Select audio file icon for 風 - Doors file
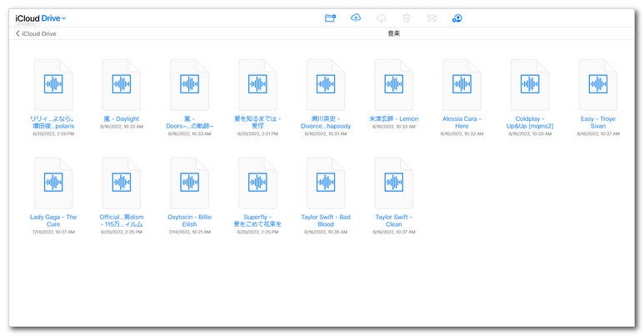 190,85
